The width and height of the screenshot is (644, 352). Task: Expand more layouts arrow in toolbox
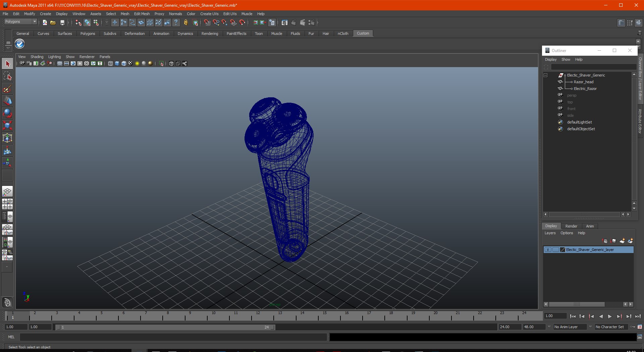click(x=7, y=267)
